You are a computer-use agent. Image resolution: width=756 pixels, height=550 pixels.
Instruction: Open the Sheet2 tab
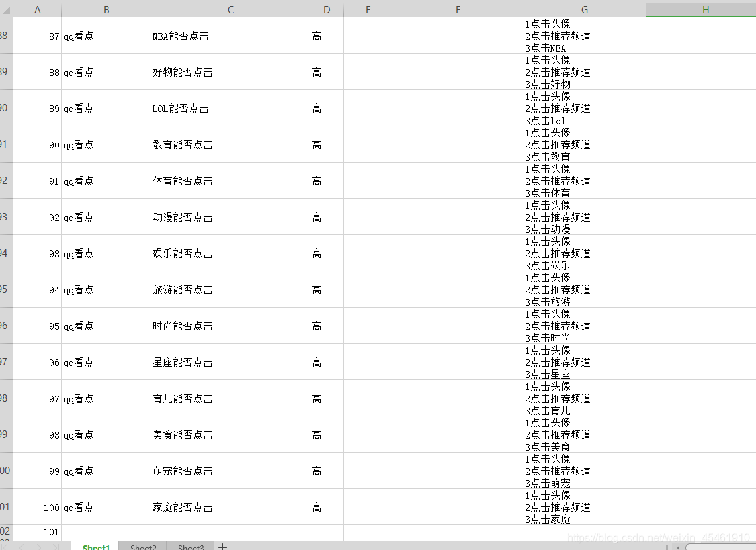pos(143,547)
